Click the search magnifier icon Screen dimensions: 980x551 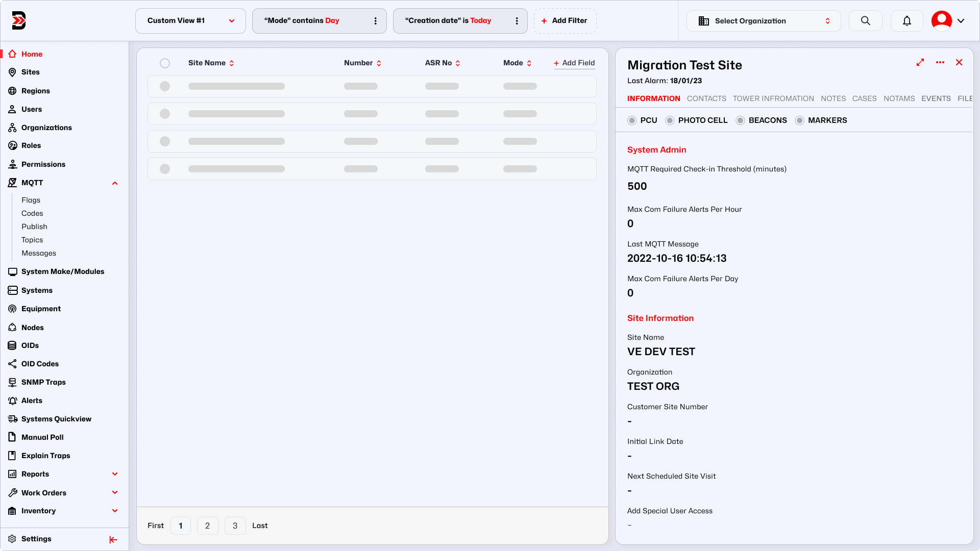click(x=865, y=21)
